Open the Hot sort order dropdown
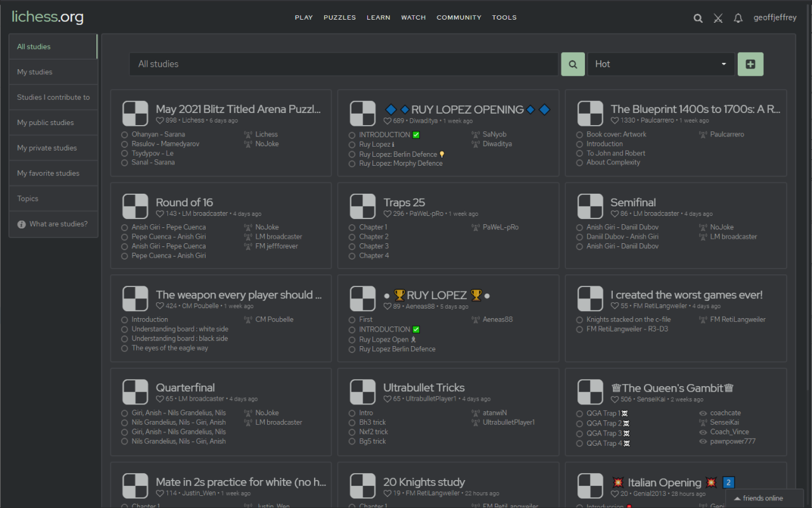 [x=661, y=64]
